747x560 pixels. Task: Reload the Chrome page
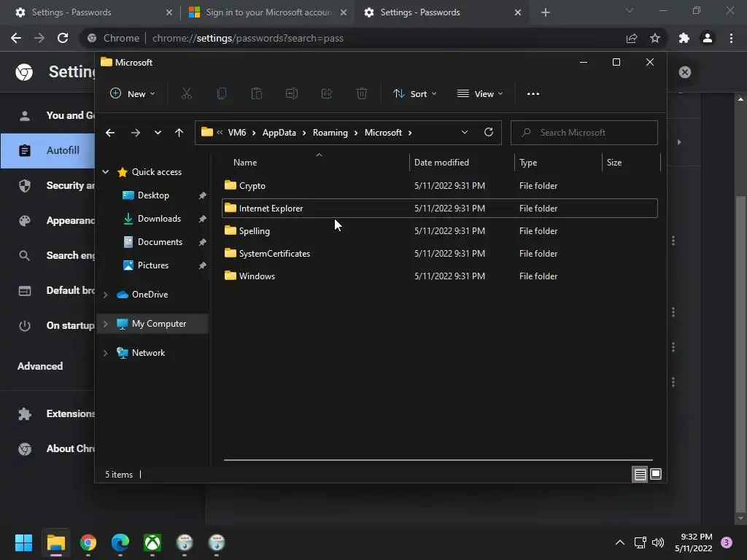(x=63, y=38)
